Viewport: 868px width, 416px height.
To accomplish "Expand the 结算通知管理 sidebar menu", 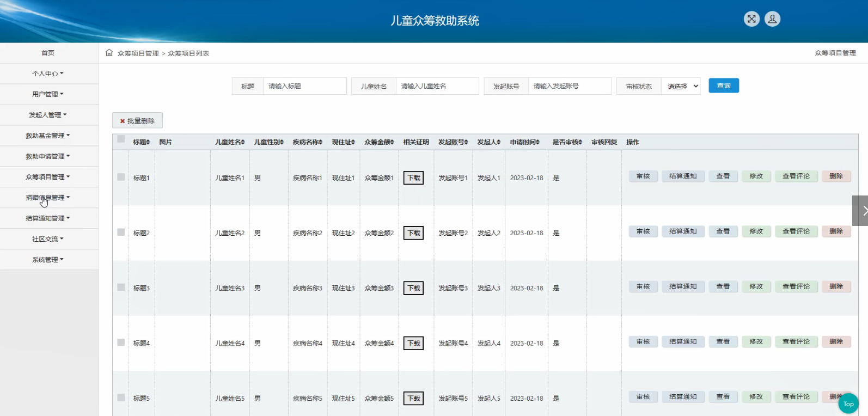I will pos(48,218).
